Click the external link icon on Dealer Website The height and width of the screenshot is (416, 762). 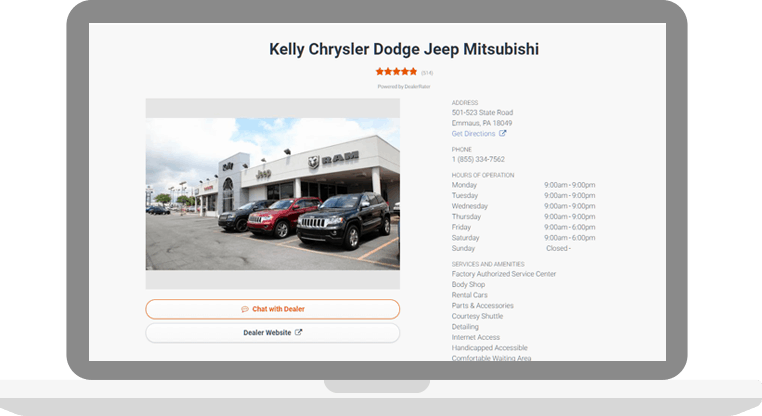(x=298, y=332)
